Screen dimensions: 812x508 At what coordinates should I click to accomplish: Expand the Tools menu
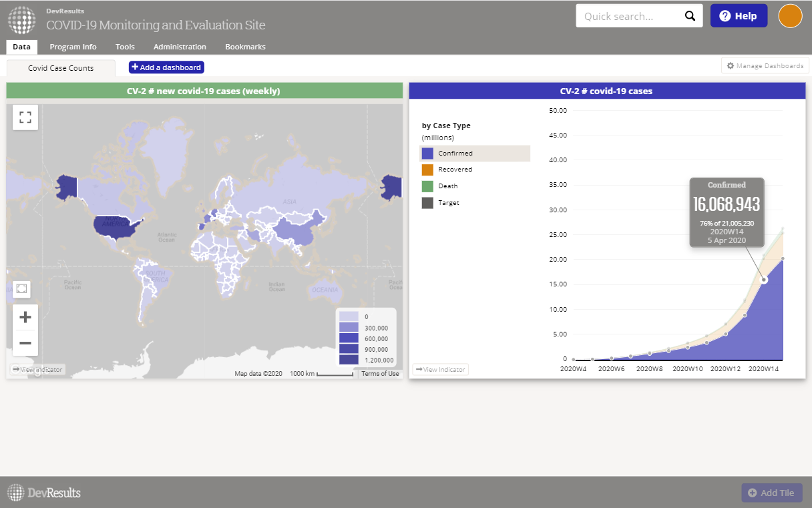(125, 47)
